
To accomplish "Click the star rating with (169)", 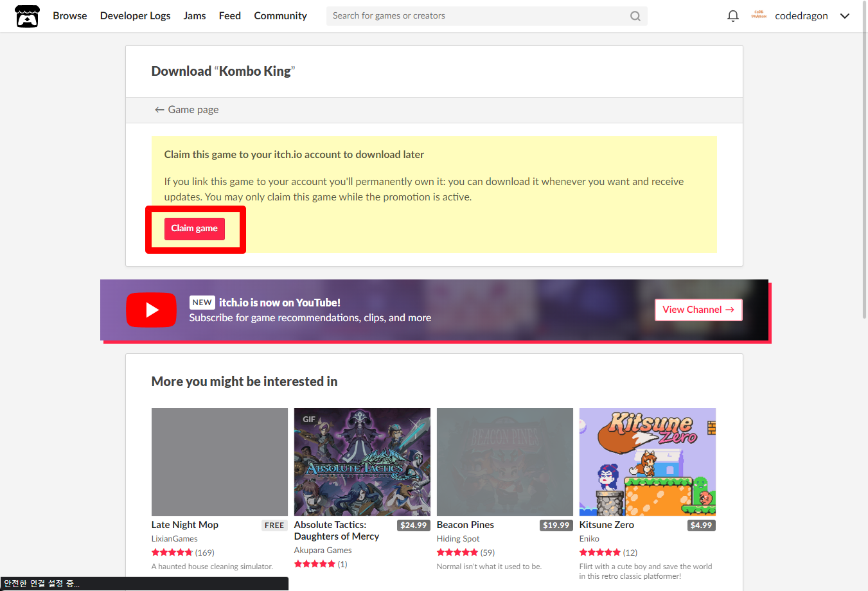I will coord(183,552).
